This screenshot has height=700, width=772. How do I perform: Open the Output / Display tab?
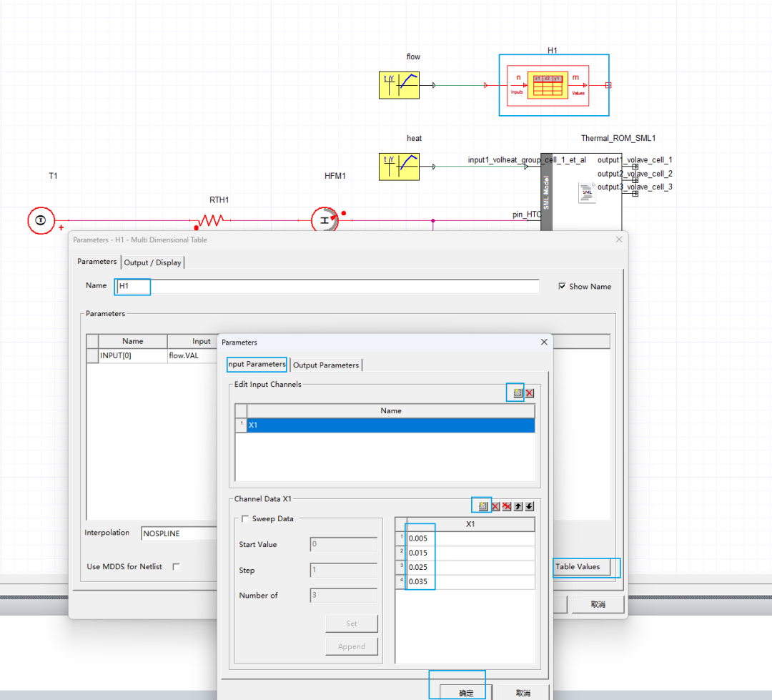point(153,262)
